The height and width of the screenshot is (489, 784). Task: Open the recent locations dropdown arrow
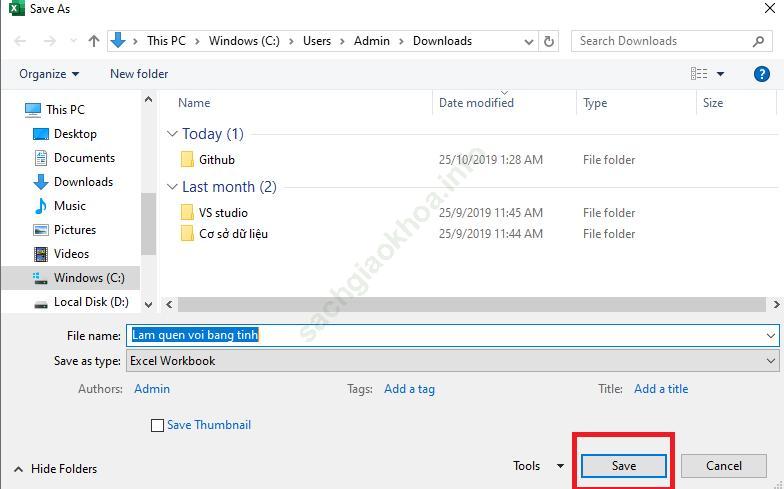tap(74, 41)
